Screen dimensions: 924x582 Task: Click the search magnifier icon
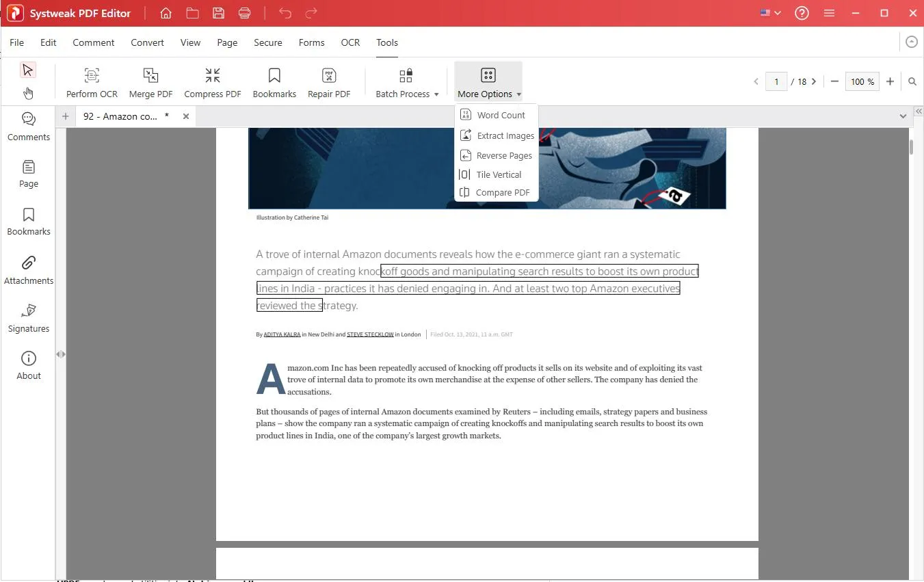coord(912,81)
